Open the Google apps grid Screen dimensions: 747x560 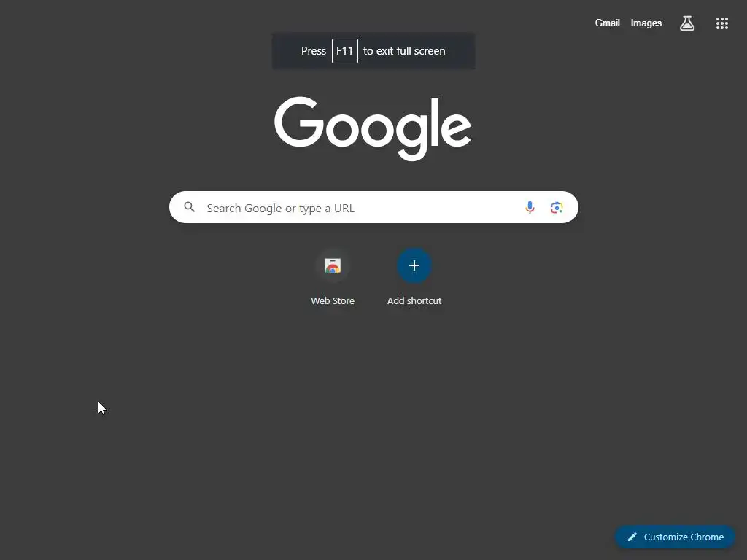pos(721,23)
